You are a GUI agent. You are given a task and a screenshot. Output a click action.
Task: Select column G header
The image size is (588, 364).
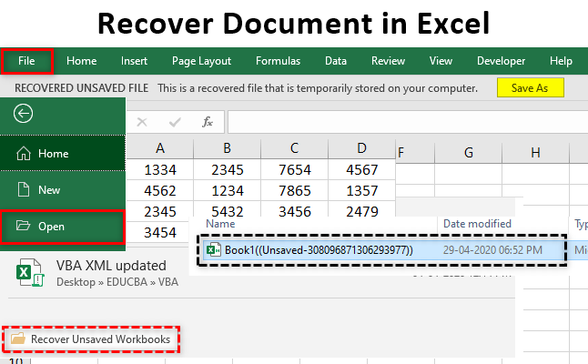point(469,153)
